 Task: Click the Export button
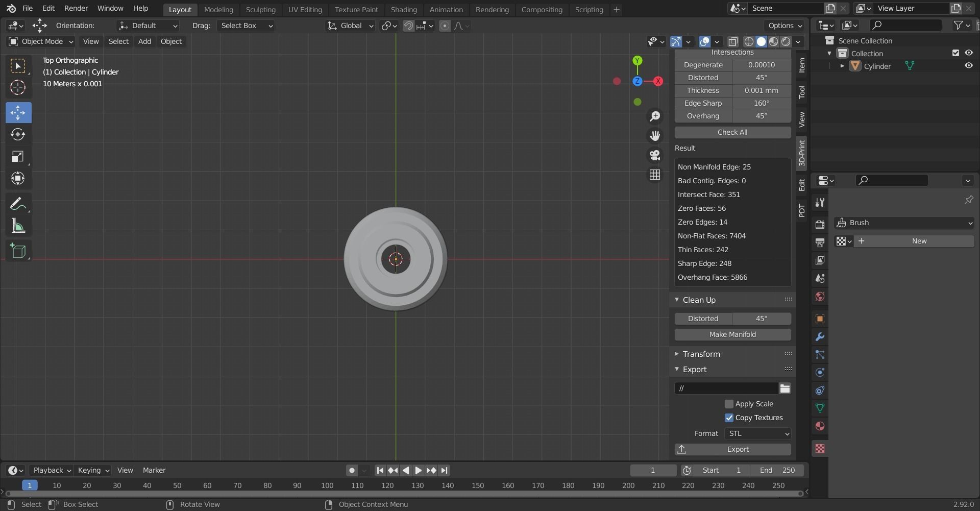(x=732, y=449)
